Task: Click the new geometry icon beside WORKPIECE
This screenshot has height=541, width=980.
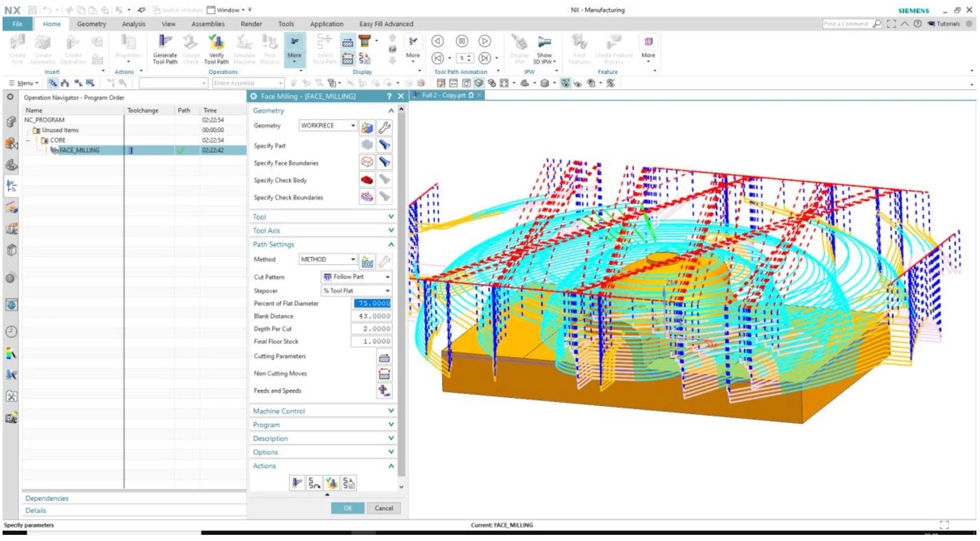Action: tap(367, 127)
